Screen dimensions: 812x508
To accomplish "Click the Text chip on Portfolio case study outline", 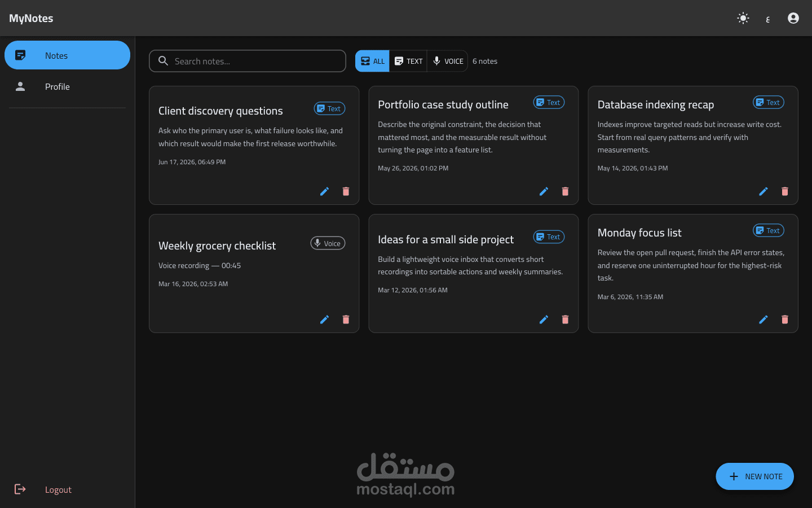I will point(549,102).
